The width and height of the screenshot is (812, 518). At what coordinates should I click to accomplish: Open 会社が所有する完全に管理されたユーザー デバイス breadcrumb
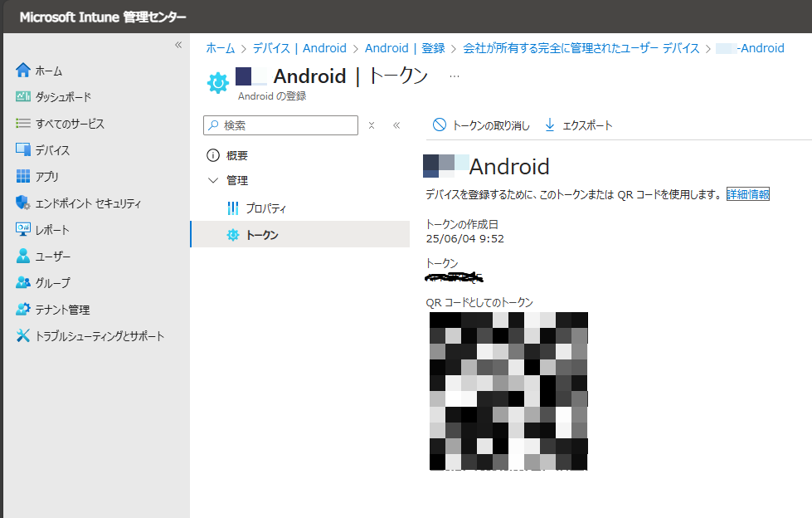(581, 48)
